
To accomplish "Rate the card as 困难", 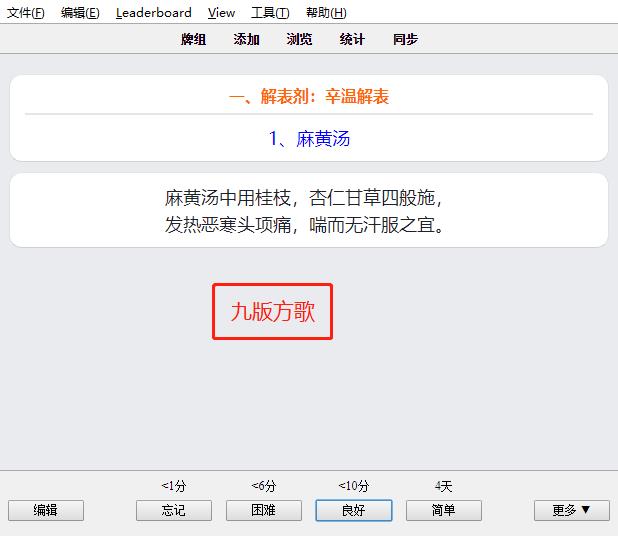I will pyautogui.click(x=264, y=510).
